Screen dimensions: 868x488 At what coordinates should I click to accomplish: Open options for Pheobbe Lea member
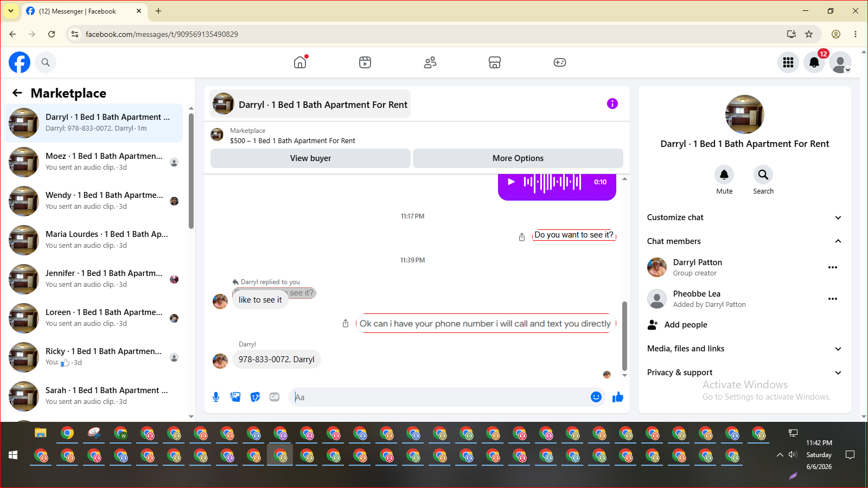click(833, 299)
